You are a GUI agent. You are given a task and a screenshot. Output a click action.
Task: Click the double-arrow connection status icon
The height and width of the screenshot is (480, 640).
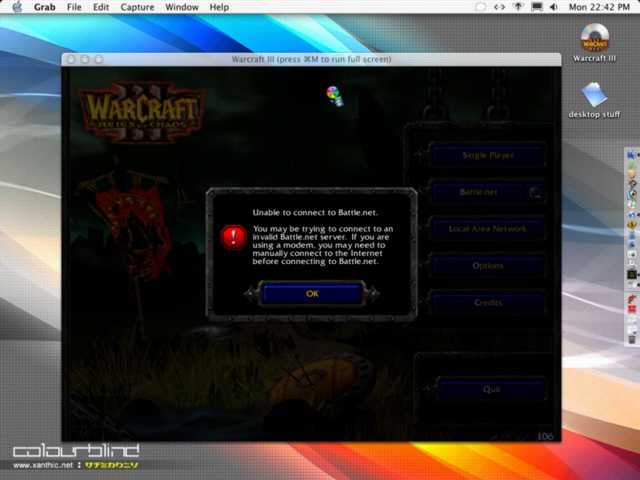coord(499,7)
